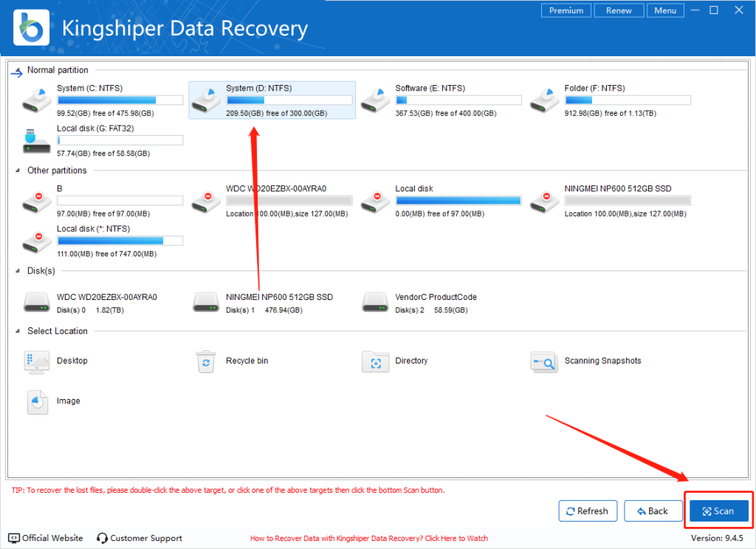
Task: Select the Folder F: NTFS drive icon
Action: 544,100
